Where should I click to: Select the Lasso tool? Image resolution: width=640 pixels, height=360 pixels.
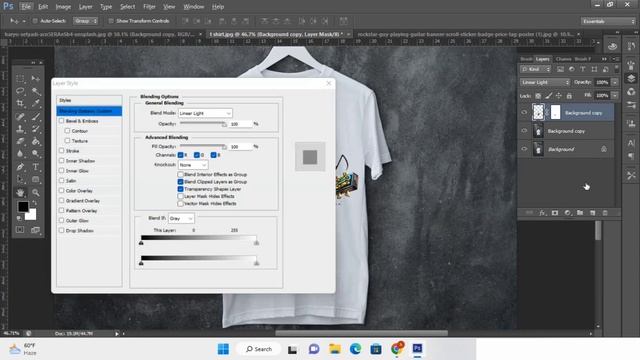20,91
